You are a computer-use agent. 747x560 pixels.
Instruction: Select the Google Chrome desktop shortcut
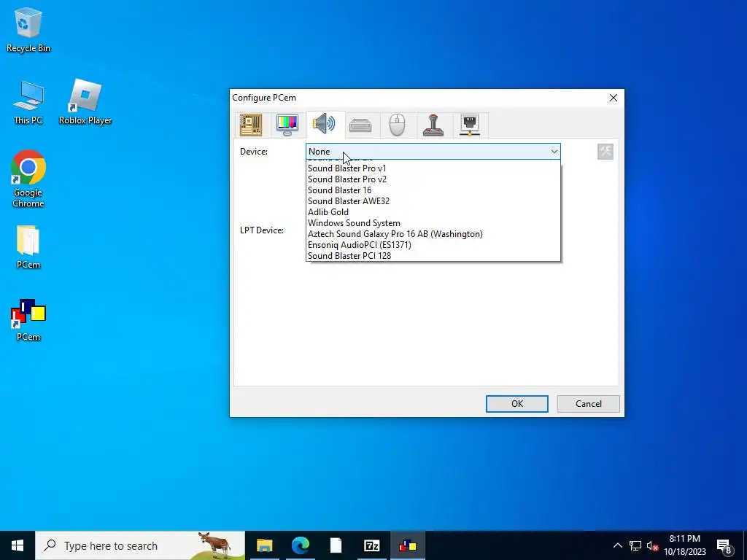coord(28,179)
